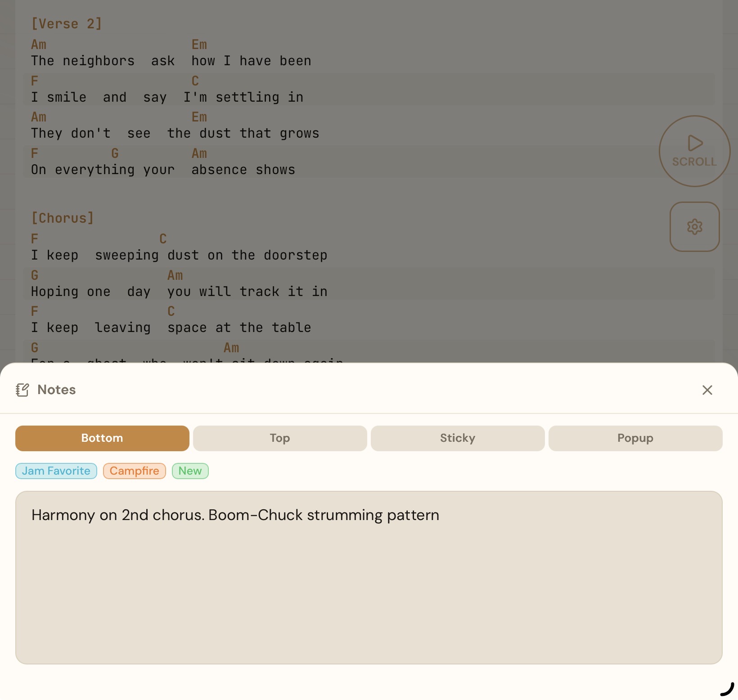Select Popup note placement
This screenshot has width=738, height=700.
click(x=635, y=438)
